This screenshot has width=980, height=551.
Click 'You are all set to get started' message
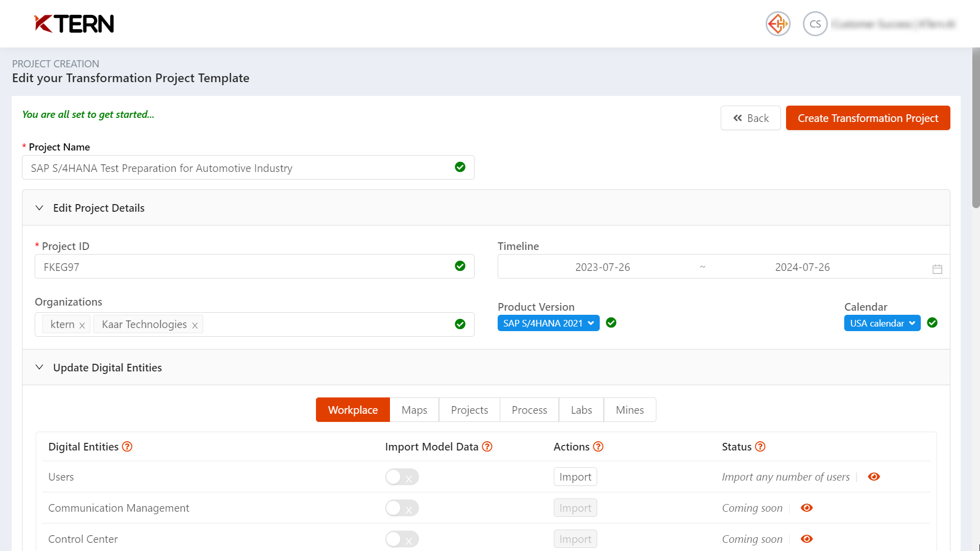pyautogui.click(x=88, y=114)
